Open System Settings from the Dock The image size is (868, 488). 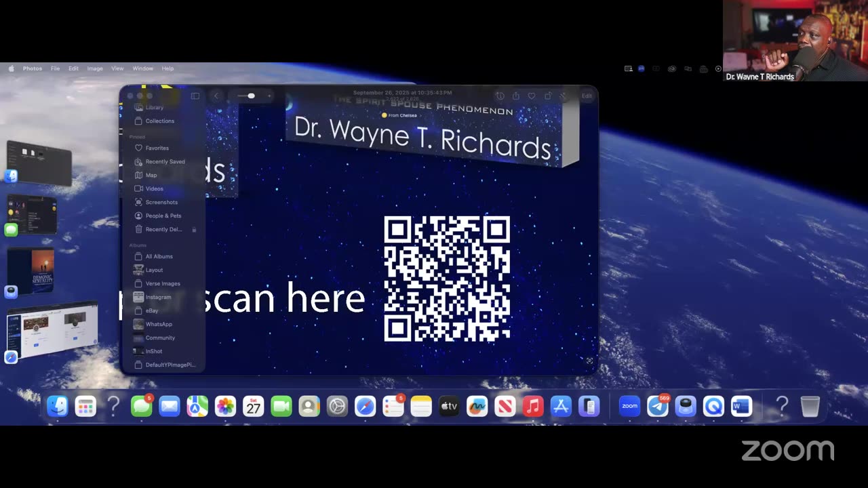pyautogui.click(x=337, y=406)
